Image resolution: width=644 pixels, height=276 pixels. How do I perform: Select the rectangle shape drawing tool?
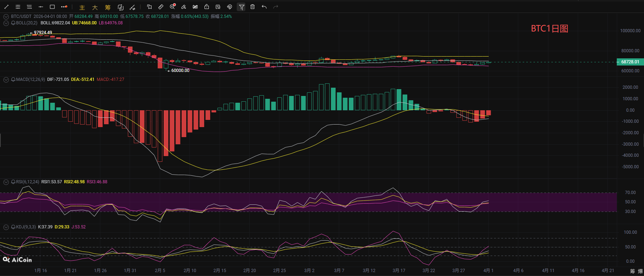click(x=52, y=7)
